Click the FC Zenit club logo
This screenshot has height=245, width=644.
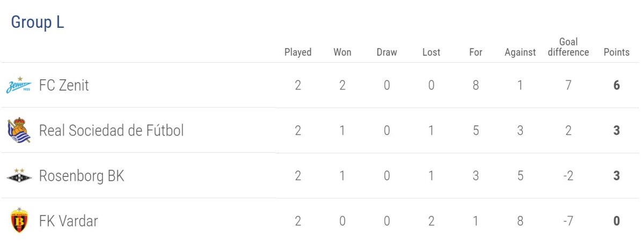click(x=19, y=85)
